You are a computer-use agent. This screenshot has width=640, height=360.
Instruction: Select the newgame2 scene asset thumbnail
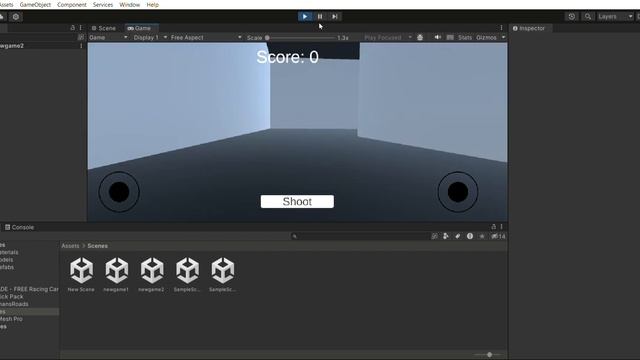[152, 270]
